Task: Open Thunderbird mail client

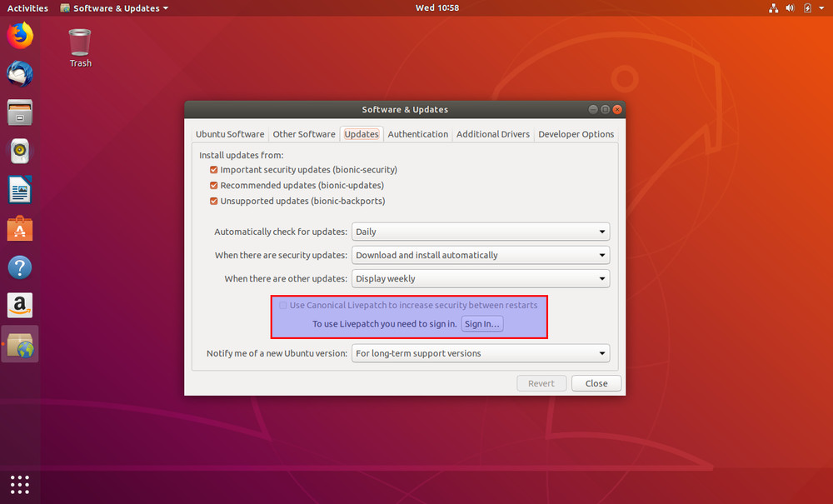Action: click(x=19, y=74)
